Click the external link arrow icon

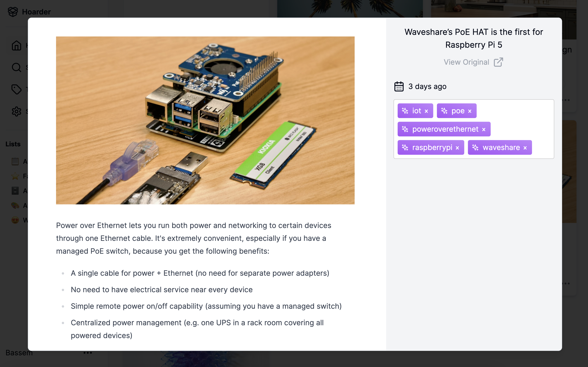498,62
